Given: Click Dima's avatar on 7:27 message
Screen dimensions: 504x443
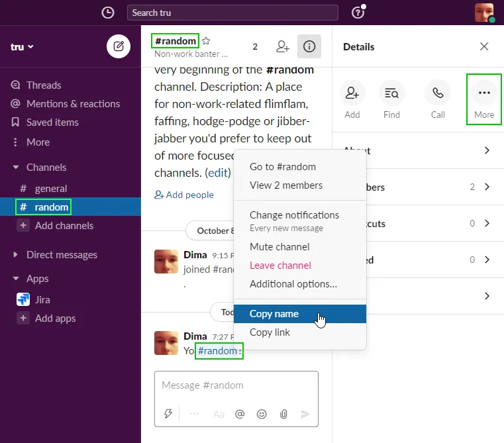Looking at the screenshot, I should coord(166,343).
